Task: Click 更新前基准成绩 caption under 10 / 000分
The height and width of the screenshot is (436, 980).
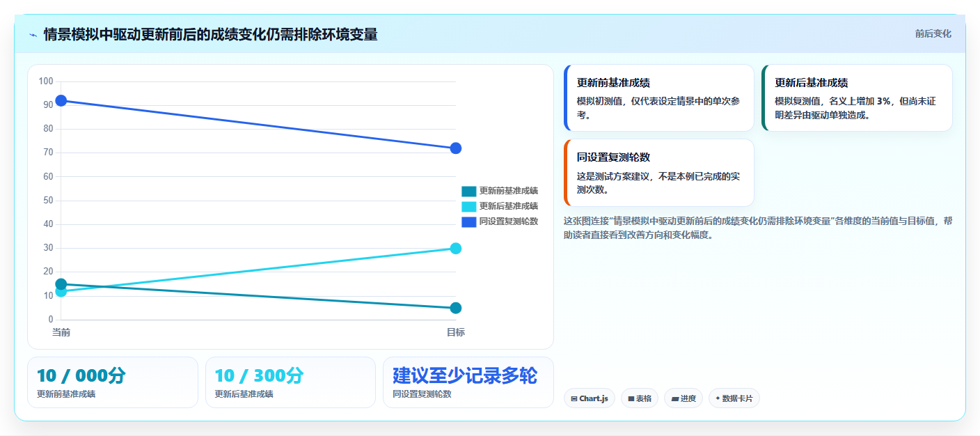Action: (x=66, y=394)
